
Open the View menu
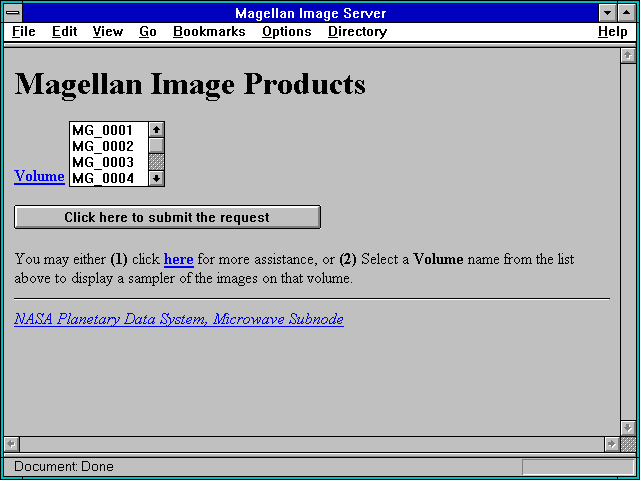tap(108, 32)
